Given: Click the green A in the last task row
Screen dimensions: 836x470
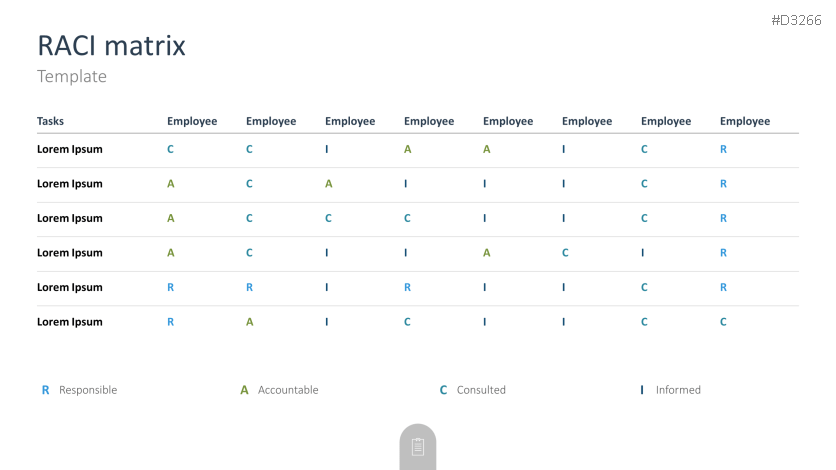Looking at the screenshot, I should tap(249, 322).
